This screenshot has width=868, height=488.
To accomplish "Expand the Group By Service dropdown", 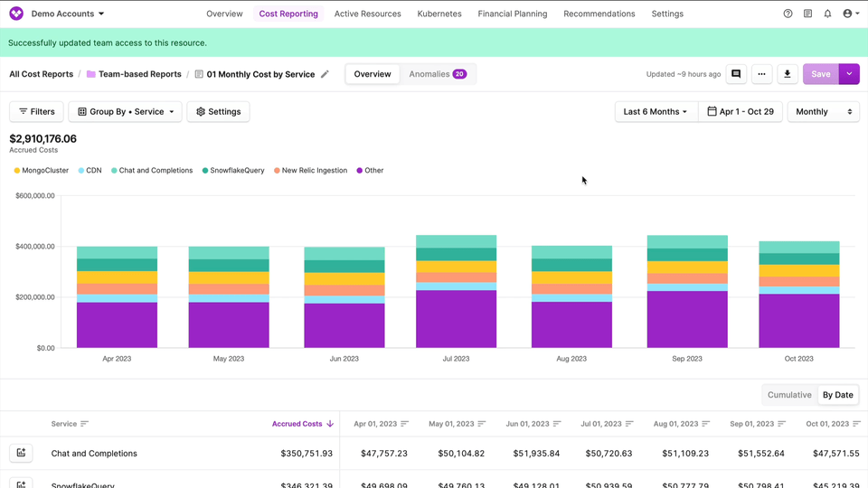I will tap(126, 112).
